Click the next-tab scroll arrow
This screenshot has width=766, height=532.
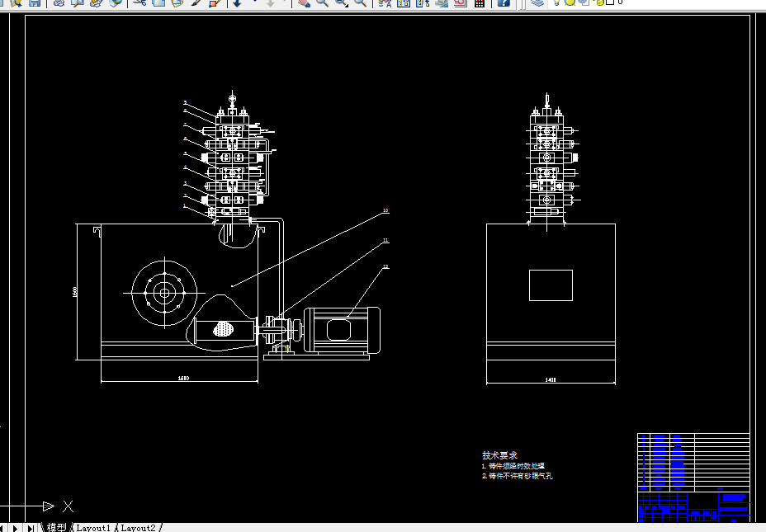point(16,528)
